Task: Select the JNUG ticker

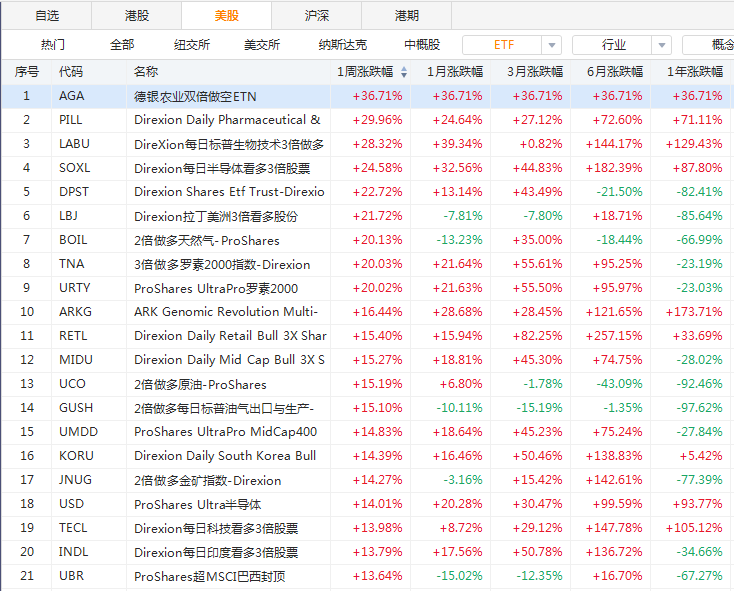Action: click(x=75, y=480)
